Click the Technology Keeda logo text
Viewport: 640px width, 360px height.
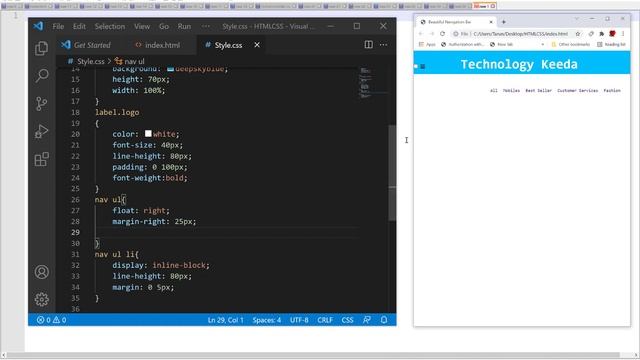pos(519,64)
